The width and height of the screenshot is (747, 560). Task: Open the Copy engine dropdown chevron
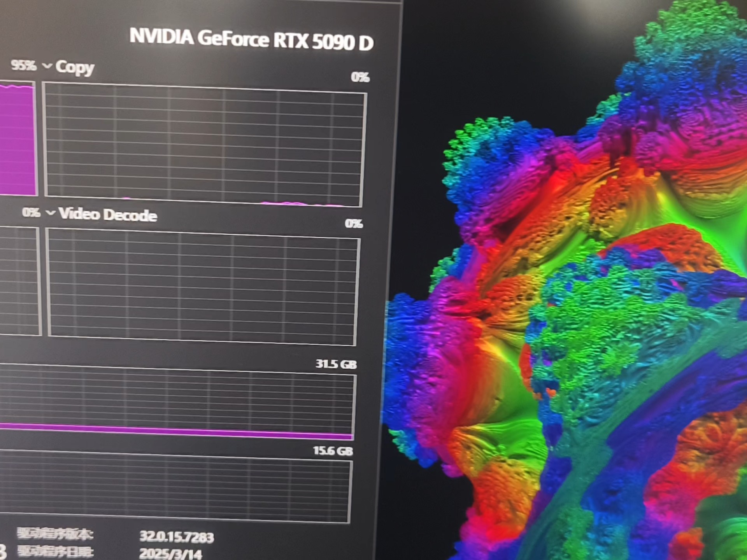click(47, 66)
